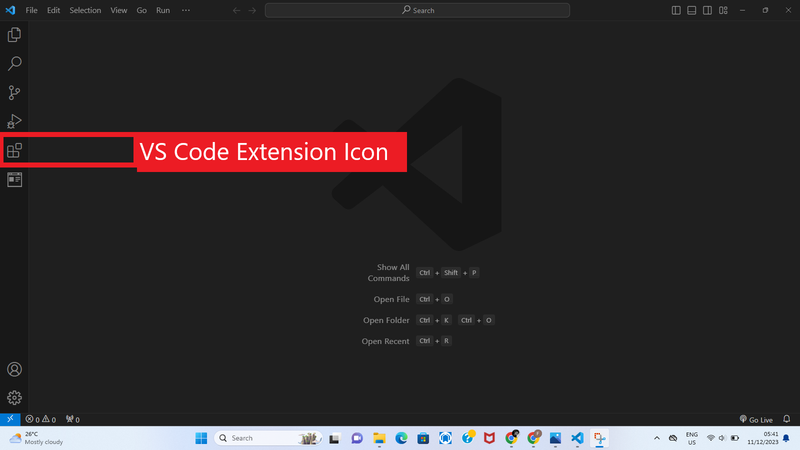
Task: Open the McAfee icon in taskbar
Action: [489, 438]
